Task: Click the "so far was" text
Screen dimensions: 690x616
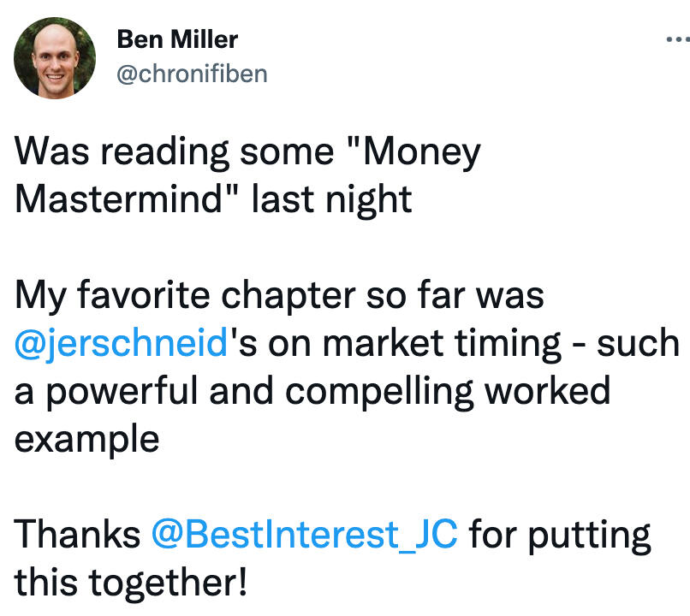Action: click(x=455, y=295)
